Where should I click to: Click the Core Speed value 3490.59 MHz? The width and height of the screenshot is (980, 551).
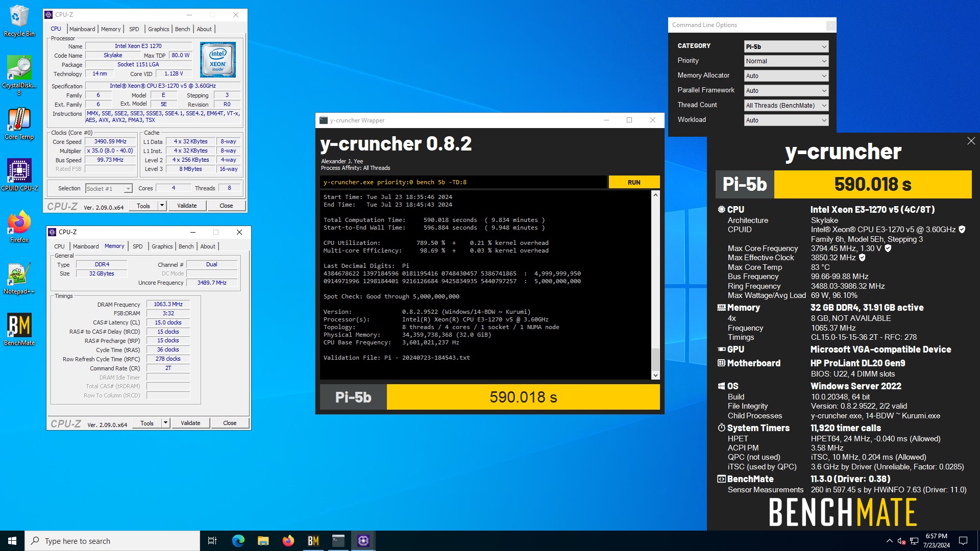pyautogui.click(x=111, y=141)
